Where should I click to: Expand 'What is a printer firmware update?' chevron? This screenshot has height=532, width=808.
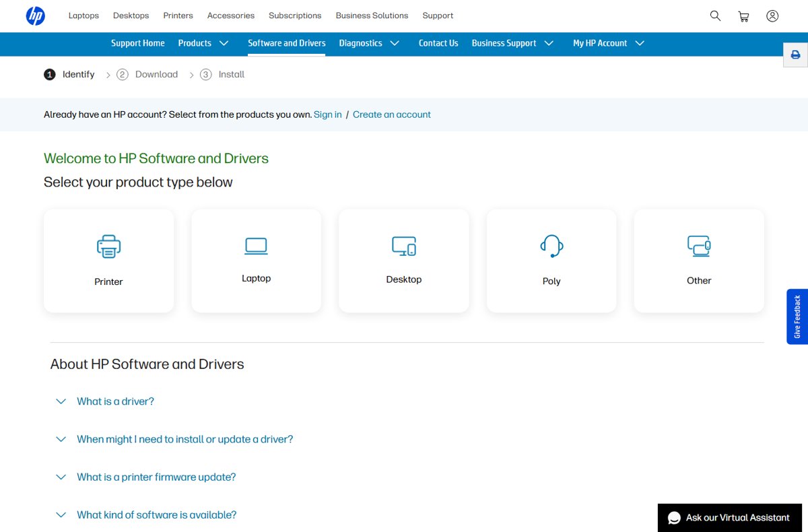61,477
